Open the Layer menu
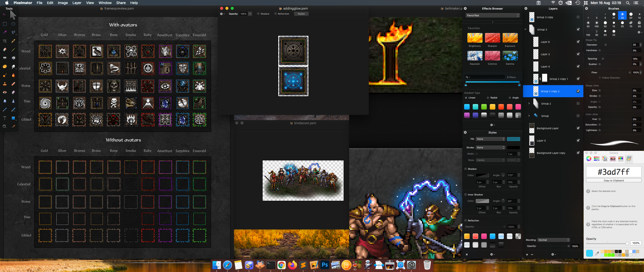 (77, 3)
